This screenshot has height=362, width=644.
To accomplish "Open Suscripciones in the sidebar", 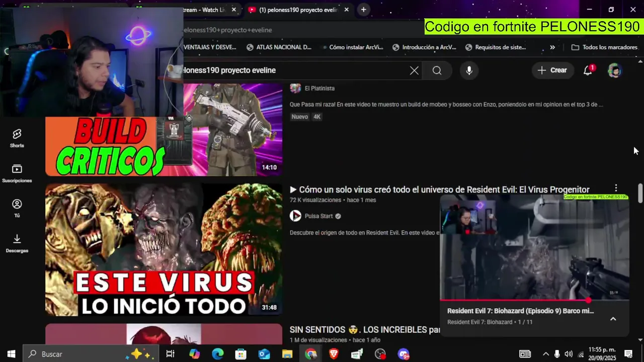I will pos(17,173).
